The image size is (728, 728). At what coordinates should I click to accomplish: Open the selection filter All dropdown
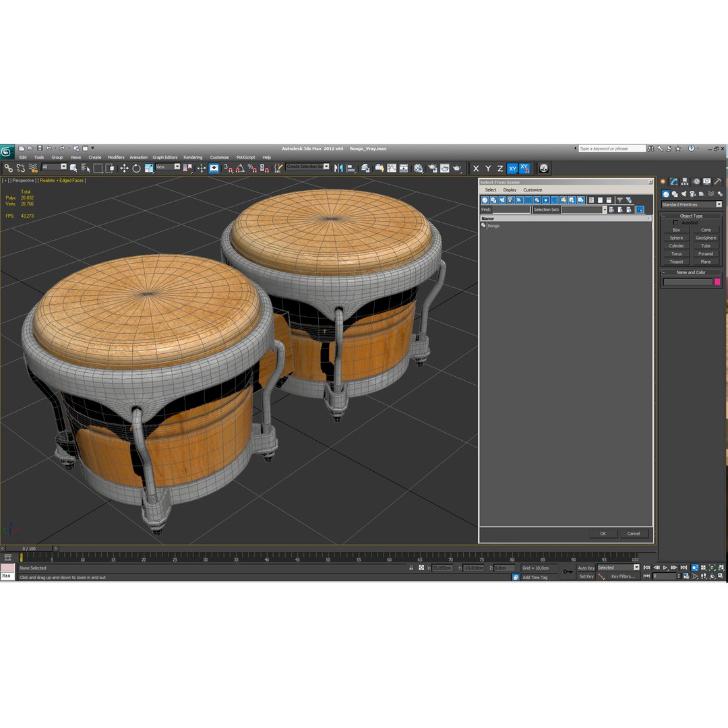54,167
